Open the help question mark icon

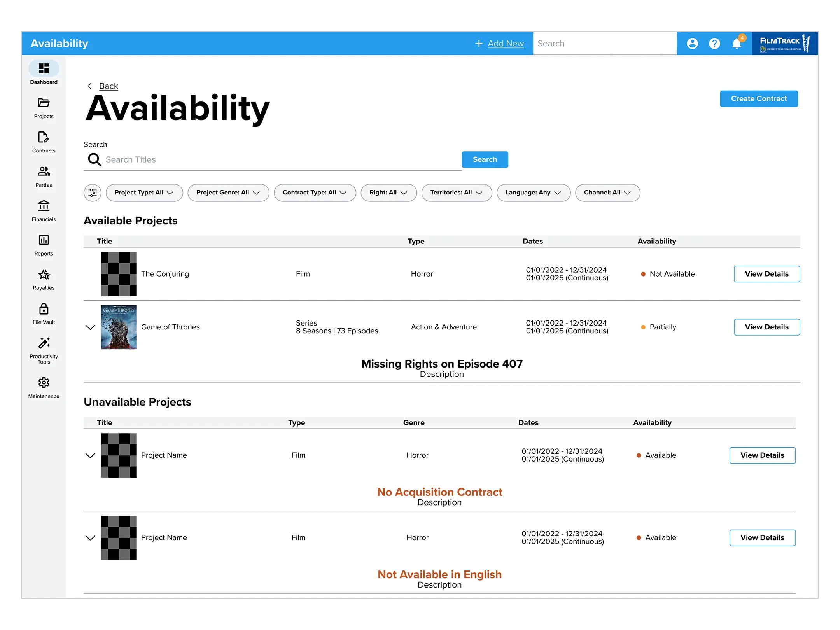pos(714,44)
